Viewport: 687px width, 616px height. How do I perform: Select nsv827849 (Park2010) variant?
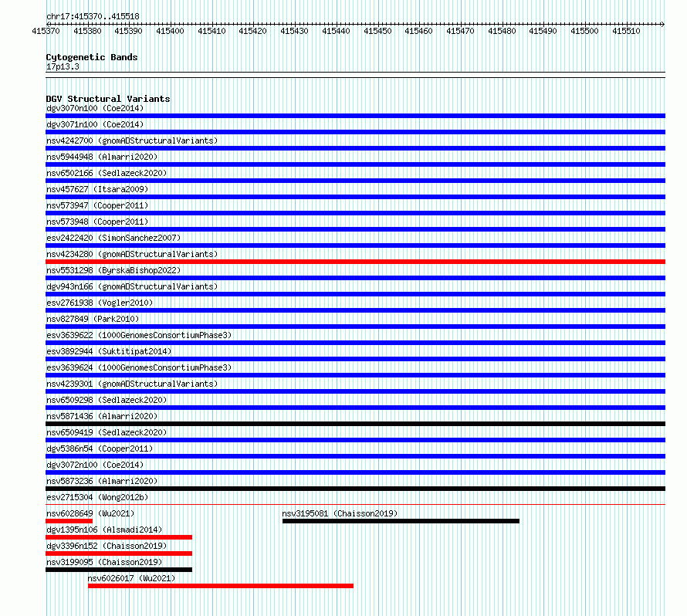(93, 319)
